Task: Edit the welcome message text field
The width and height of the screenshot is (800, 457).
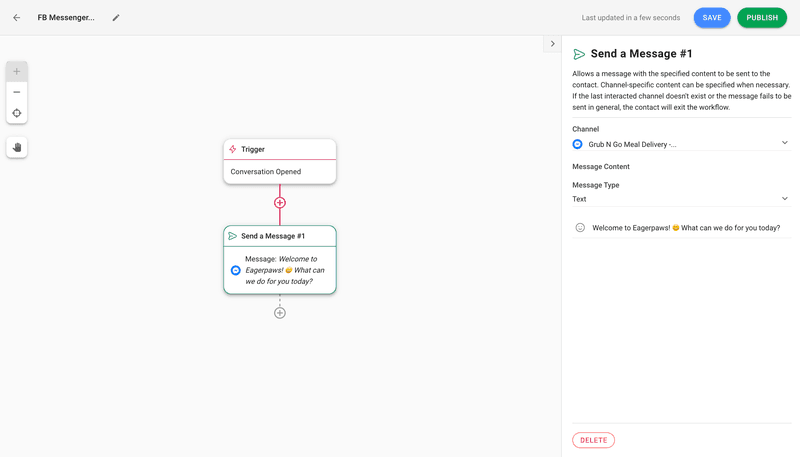Action: pyautogui.click(x=686, y=228)
